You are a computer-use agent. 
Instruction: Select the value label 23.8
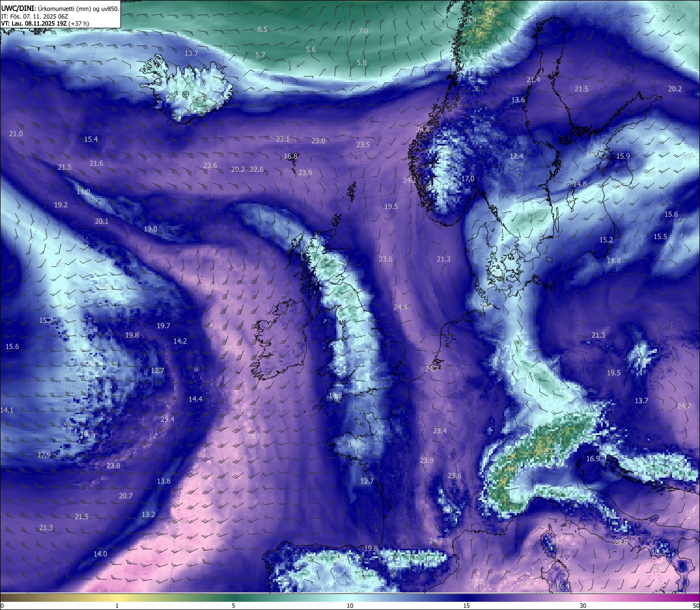click(113, 466)
